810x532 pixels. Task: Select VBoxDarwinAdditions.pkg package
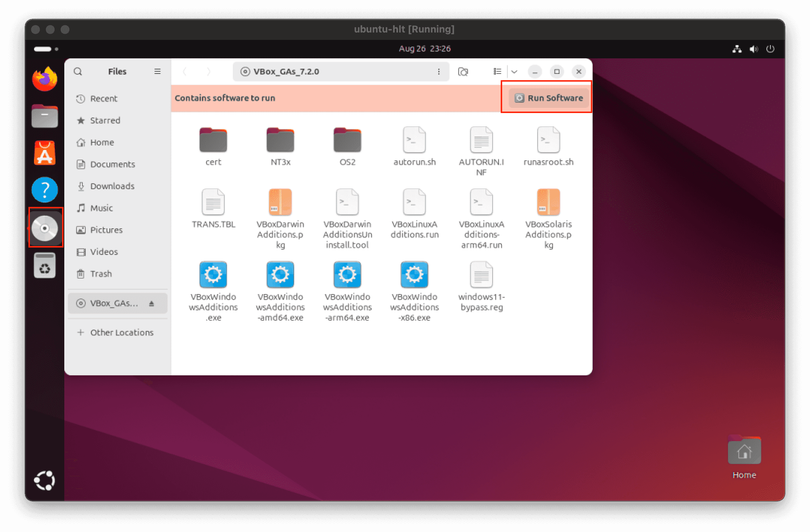click(280, 219)
